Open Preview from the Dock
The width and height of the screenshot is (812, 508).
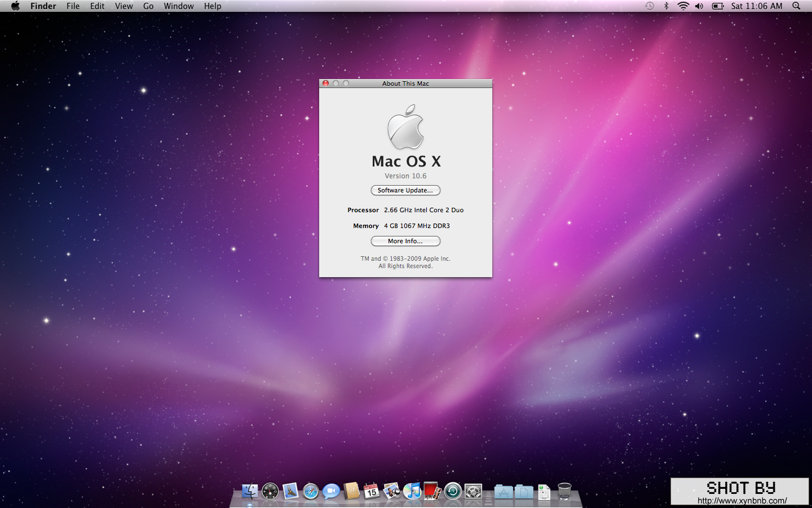click(x=392, y=491)
